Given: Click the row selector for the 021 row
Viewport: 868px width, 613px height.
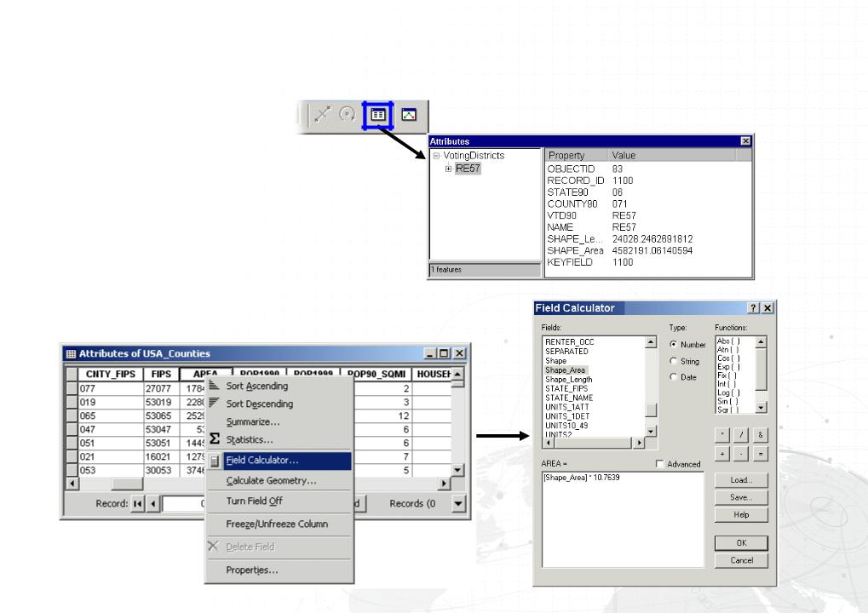Looking at the screenshot, I should pos(72,456).
